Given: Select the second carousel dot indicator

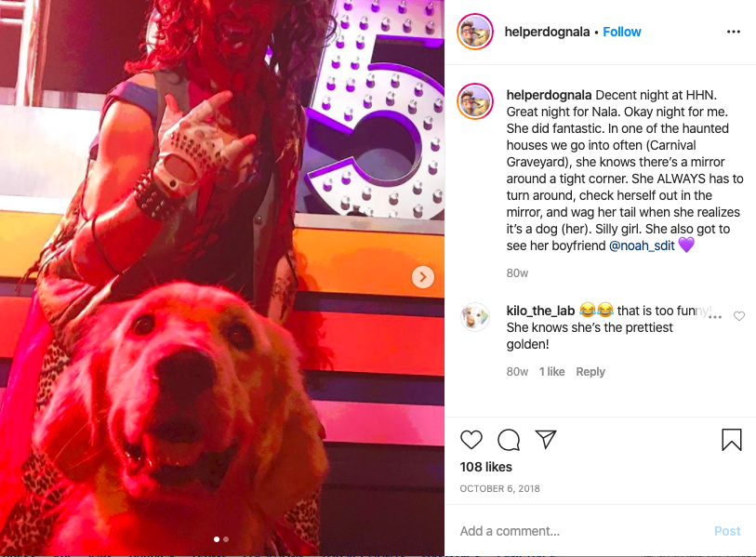Looking at the screenshot, I should point(226,539).
